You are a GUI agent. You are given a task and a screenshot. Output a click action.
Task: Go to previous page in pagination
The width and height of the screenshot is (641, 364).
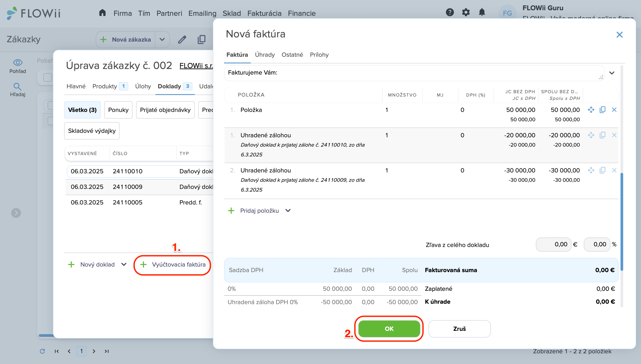[69, 351]
